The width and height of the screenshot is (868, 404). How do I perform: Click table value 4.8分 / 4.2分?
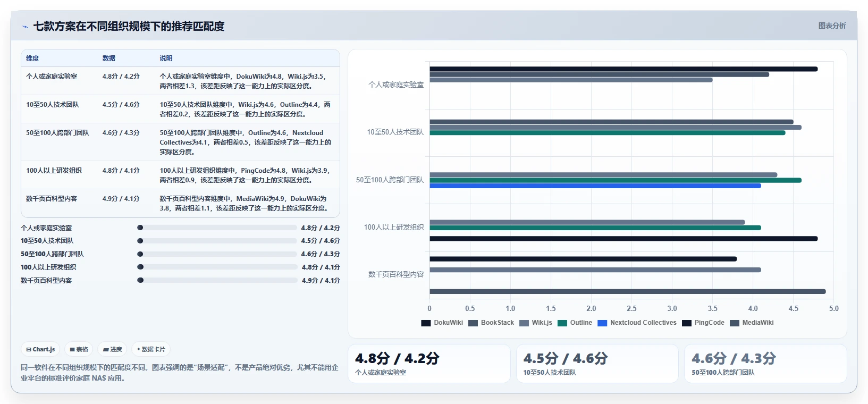pos(121,77)
